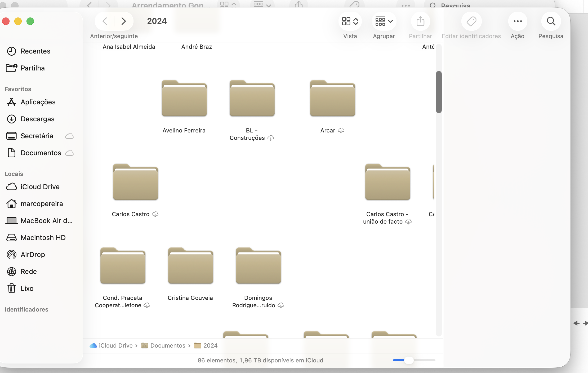Open the Ação ellipsis menu
Screen dimensions: 588x373
(518, 21)
